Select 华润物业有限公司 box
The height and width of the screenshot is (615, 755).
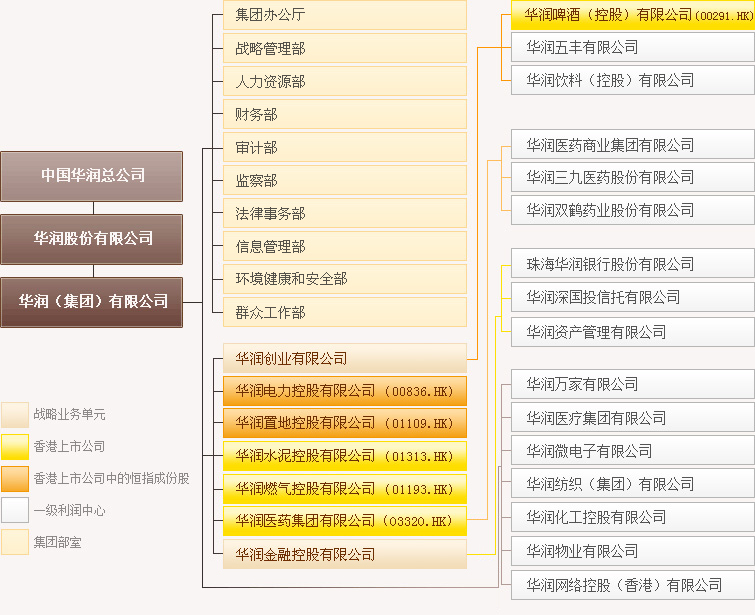coord(633,551)
